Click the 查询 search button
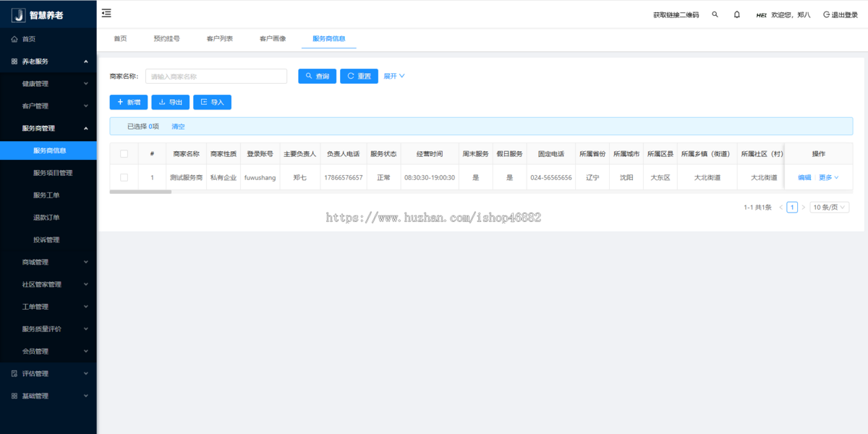This screenshot has height=434, width=868. click(x=317, y=76)
